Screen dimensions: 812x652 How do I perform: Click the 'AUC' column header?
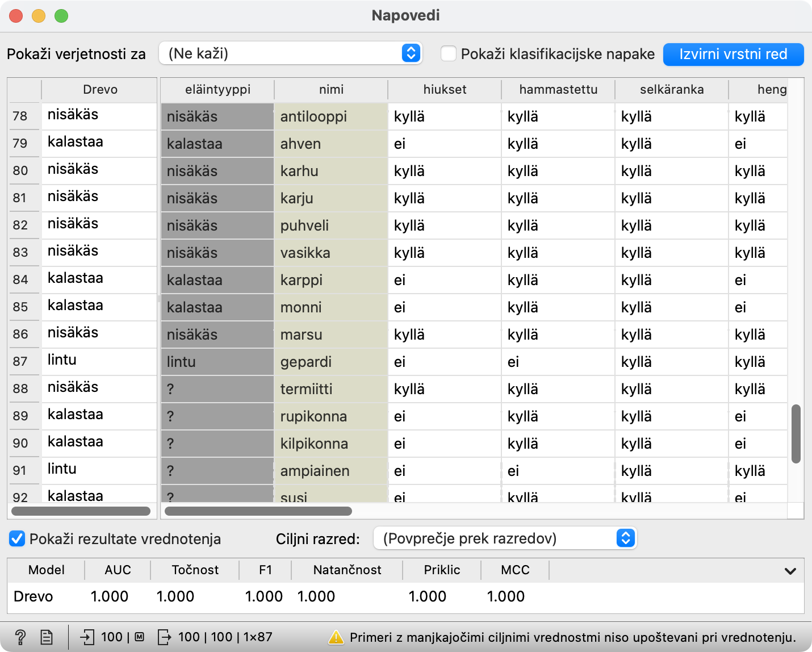click(x=118, y=570)
